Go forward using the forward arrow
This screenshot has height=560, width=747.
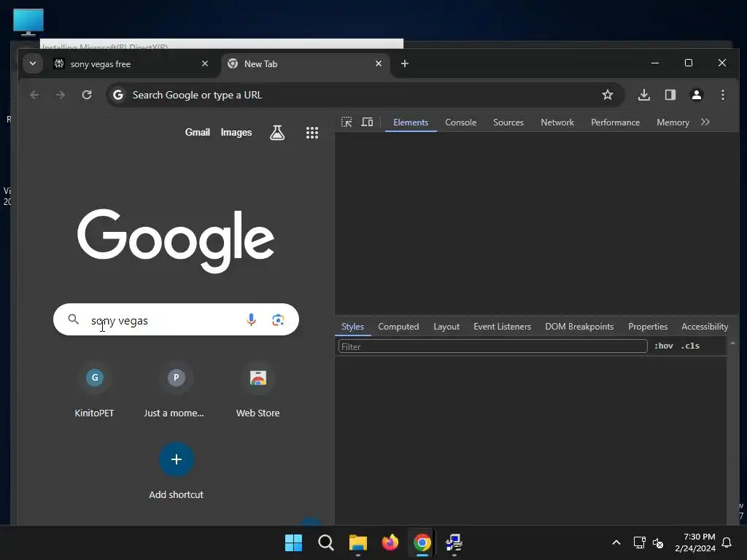[60, 95]
